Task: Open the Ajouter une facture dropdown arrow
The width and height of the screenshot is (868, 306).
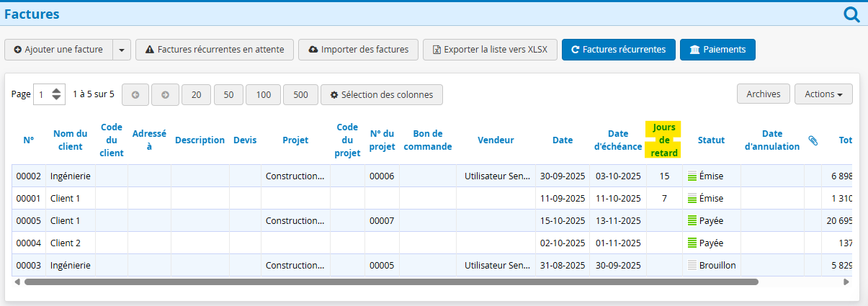Action: point(121,50)
